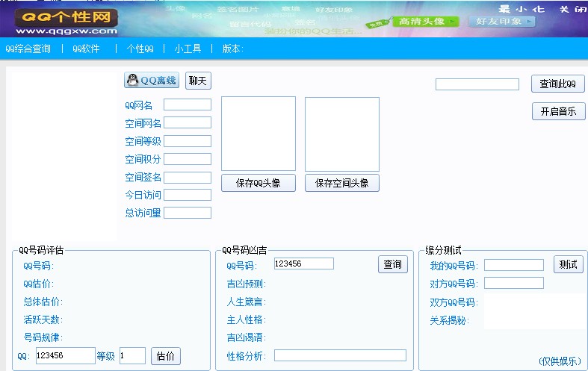Open the QQ软件 menu
Screen dimensions: 588x371
[86, 49]
